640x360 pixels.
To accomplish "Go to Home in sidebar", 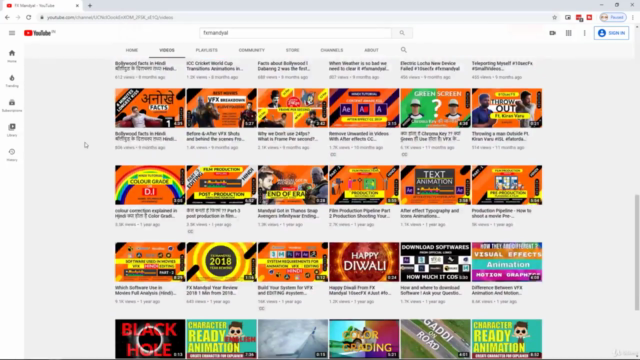I will 12,56.
